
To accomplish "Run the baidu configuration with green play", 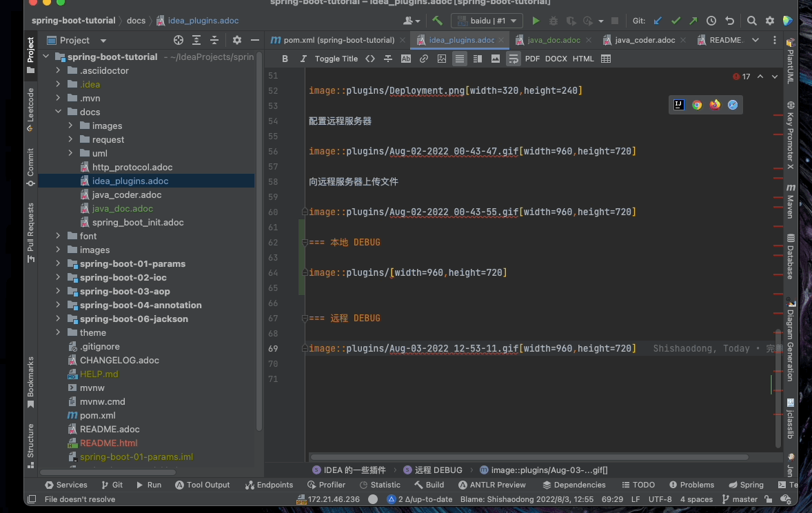I will 536,21.
